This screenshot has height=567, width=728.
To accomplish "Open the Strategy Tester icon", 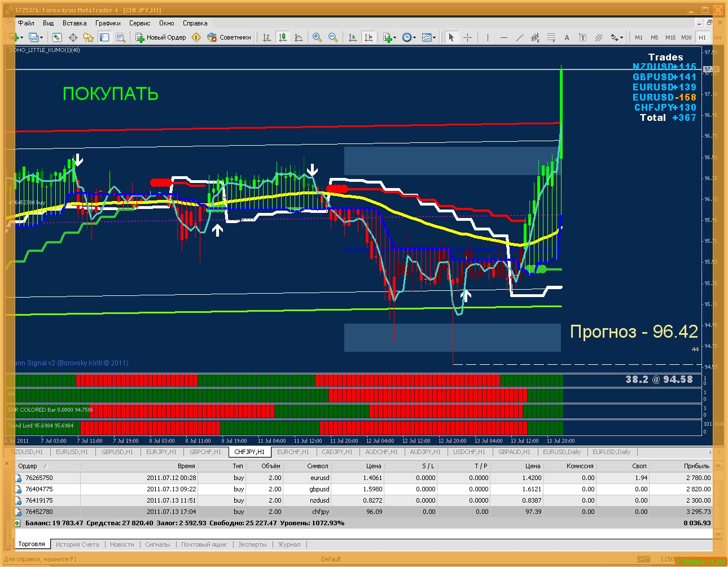I will (120, 37).
